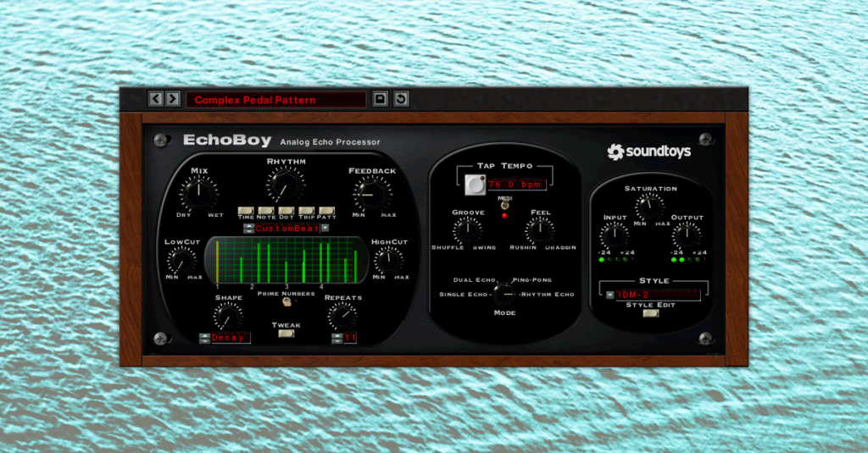This screenshot has height=453, width=868.
Task: Flip the MIDI toggle switch
Action: point(504,205)
